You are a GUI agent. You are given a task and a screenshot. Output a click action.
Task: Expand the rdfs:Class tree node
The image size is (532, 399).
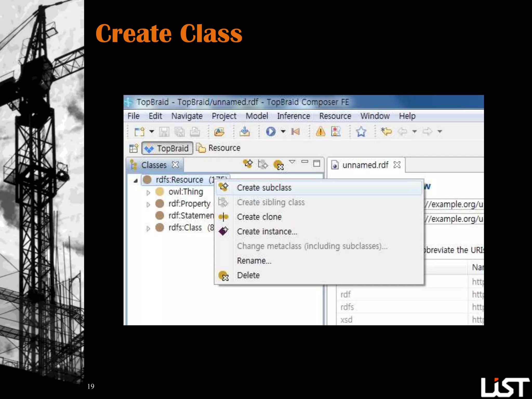point(148,229)
